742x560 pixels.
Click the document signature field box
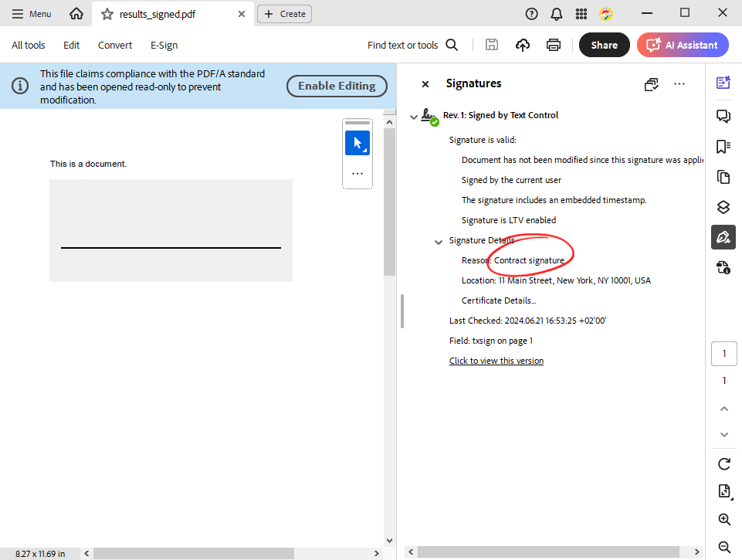(171, 230)
